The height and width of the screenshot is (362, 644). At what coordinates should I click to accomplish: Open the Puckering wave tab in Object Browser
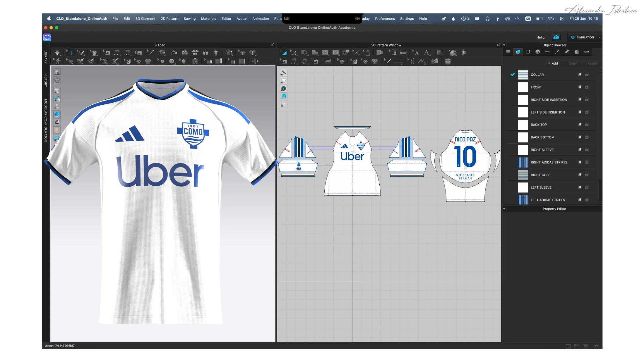tap(567, 52)
